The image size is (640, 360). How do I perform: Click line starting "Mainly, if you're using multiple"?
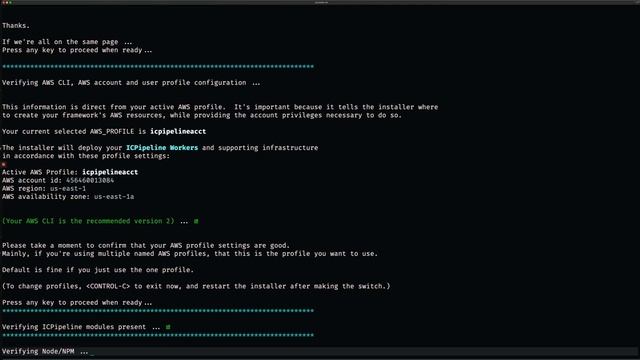pyautogui.click(x=190, y=254)
